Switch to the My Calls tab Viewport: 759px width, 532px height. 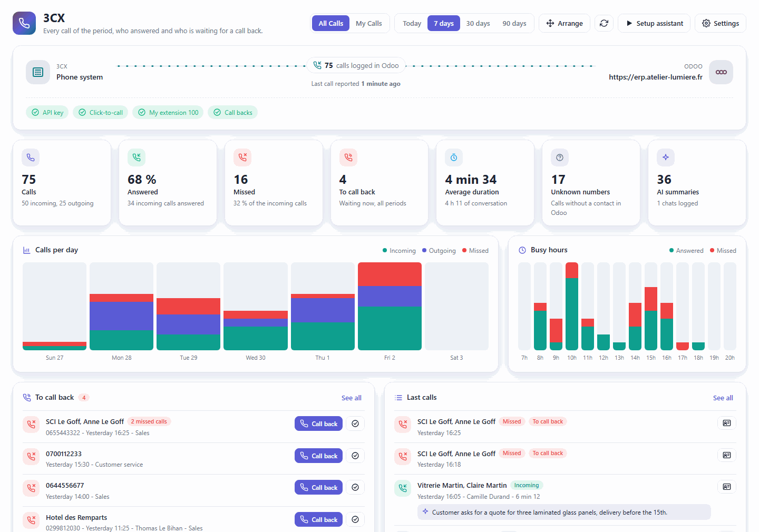(x=369, y=23)
